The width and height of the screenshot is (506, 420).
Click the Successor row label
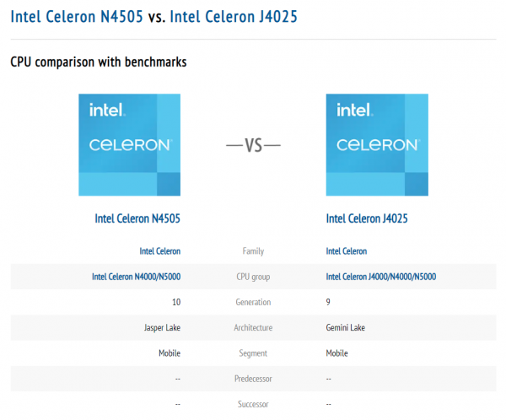point(253,404)
